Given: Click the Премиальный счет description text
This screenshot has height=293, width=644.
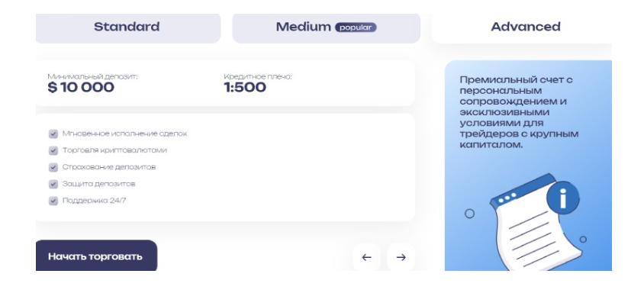Looking at the screenshot, I should 519,111.
